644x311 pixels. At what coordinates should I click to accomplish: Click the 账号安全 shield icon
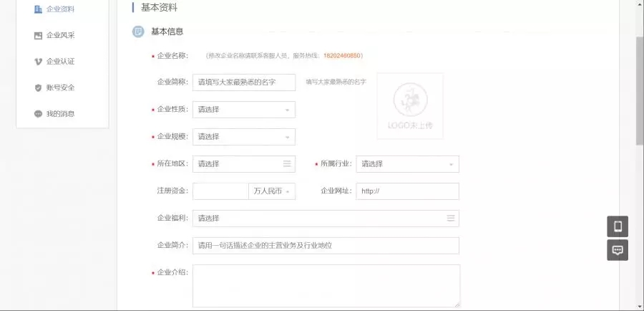pyautogui.click(x=38, y=87)
